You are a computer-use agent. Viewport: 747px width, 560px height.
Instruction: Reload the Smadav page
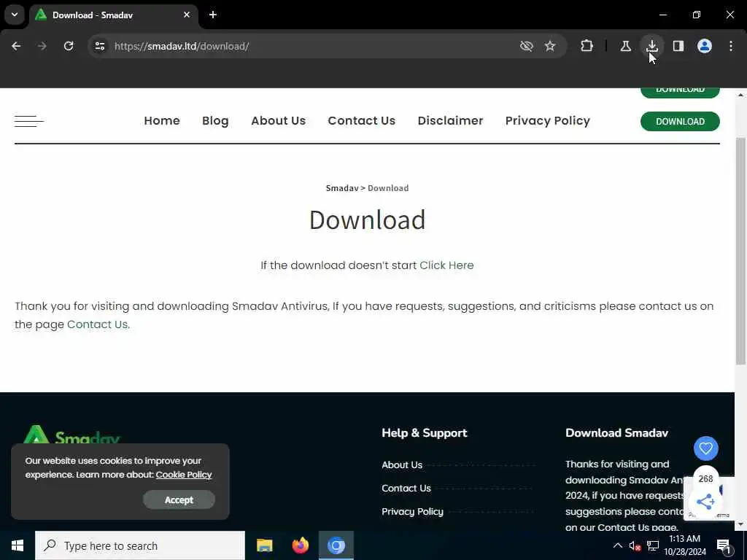(69, 46)
